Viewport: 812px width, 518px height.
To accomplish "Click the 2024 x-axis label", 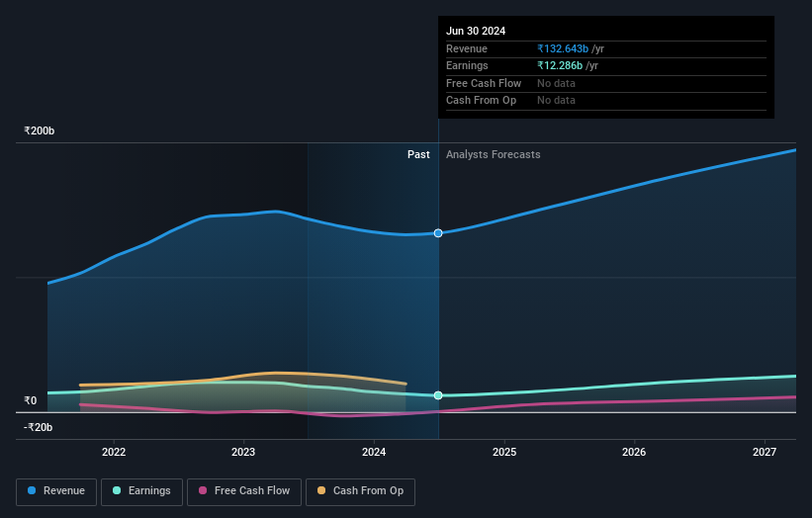I will coord(374,452).
